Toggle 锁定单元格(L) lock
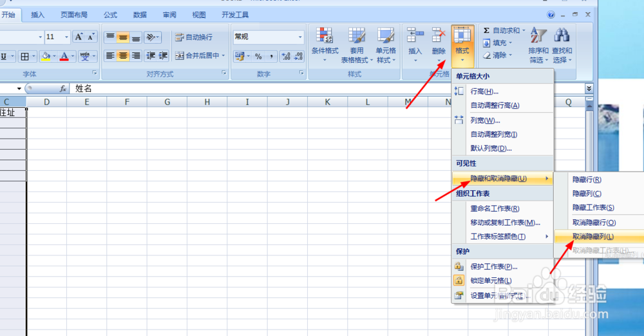The height and width of the screenshot is (336, 644). coord(503,281)
